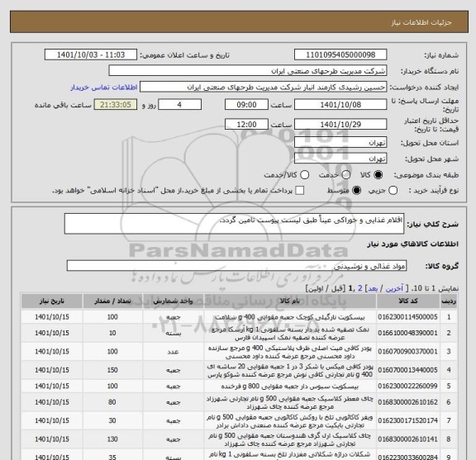
Task: Select item code 0168300002610162
Action: click(x=407, y=402)
